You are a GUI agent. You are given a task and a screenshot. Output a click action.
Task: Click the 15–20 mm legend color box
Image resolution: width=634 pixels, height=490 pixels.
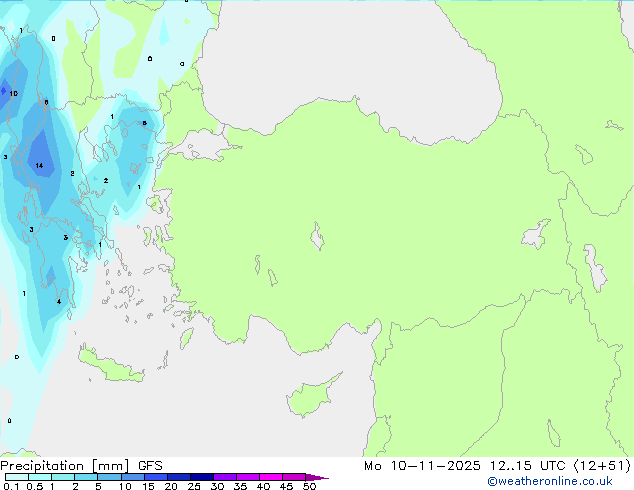tap(156, 477)
